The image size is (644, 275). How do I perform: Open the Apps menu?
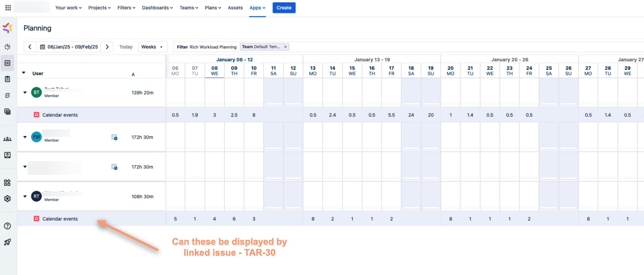(257, 8)
